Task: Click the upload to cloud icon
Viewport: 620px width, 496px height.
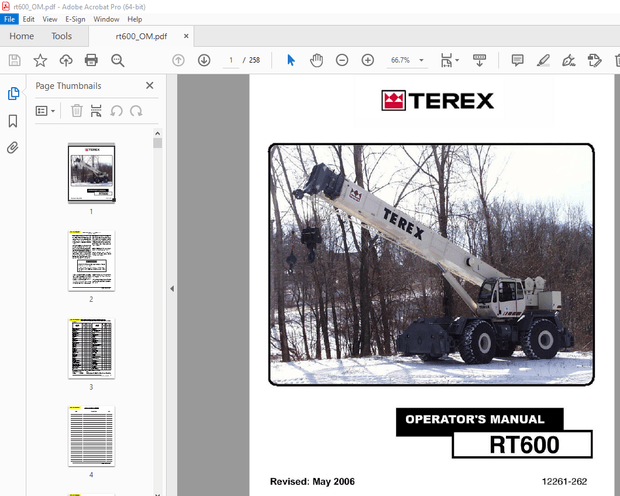Action: [x=66, y=60]
